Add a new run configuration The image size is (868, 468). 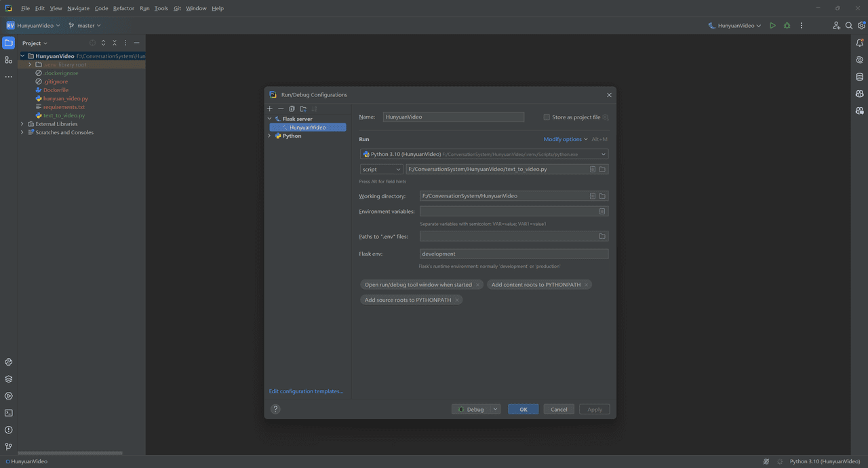point(270,109)
